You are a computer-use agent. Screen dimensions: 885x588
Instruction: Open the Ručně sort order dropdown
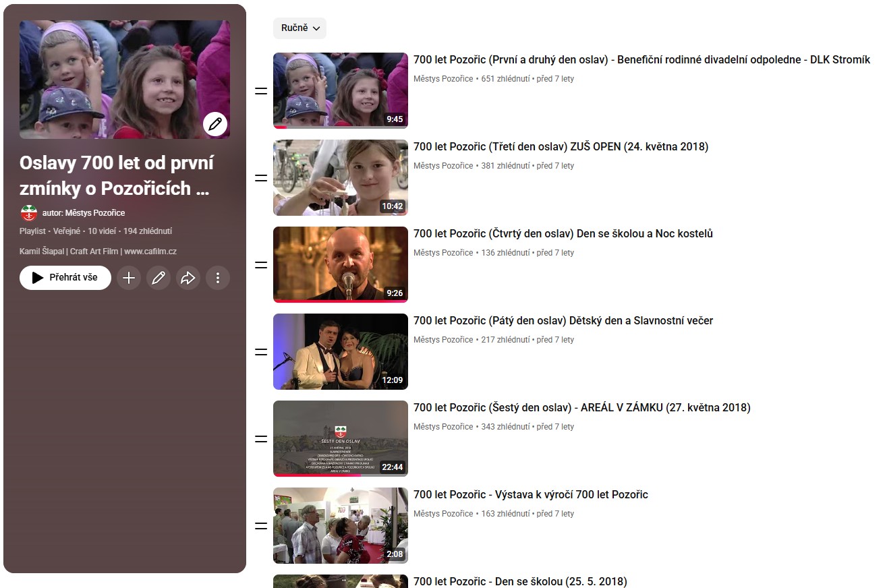click(299, 28)
